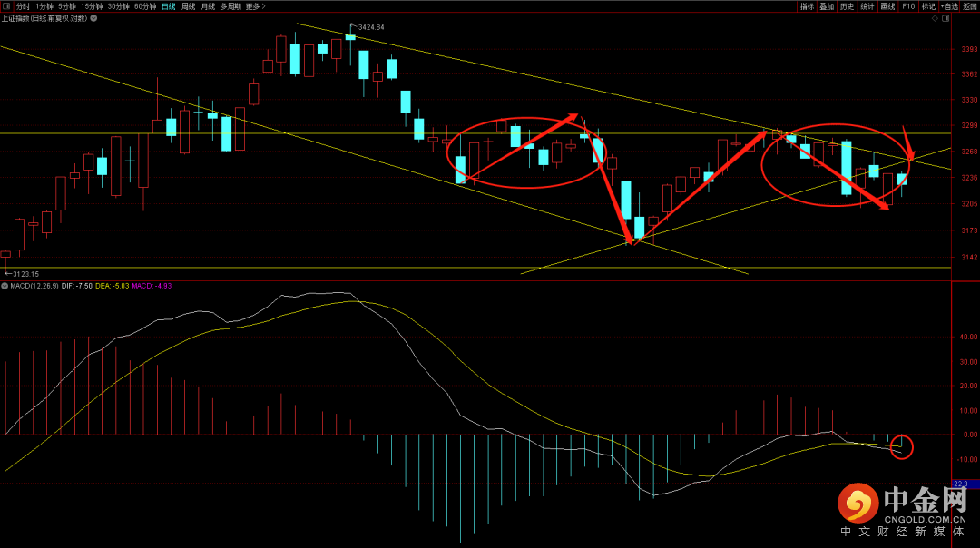Click the 3123.15 low price label
The image size is (980, 548).
coord(25,274)
